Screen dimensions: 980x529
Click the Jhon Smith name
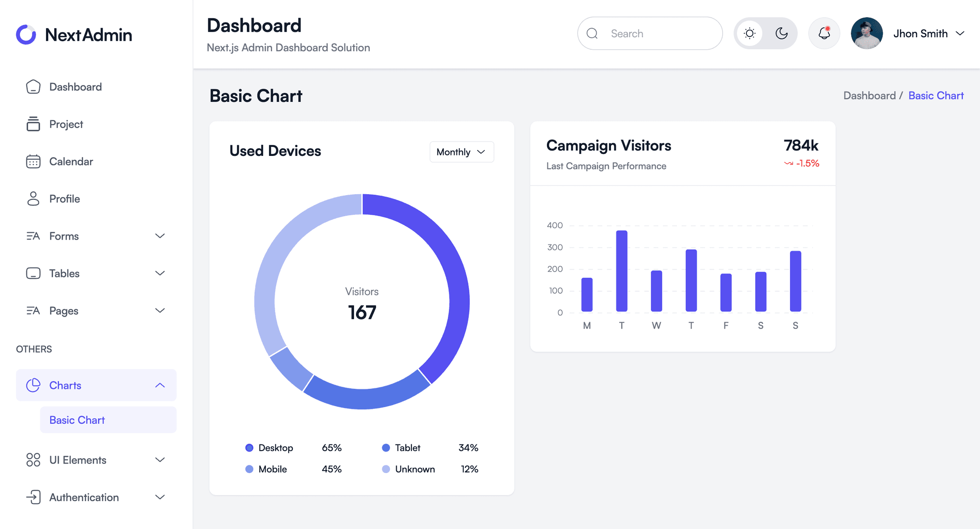point(920,33)
